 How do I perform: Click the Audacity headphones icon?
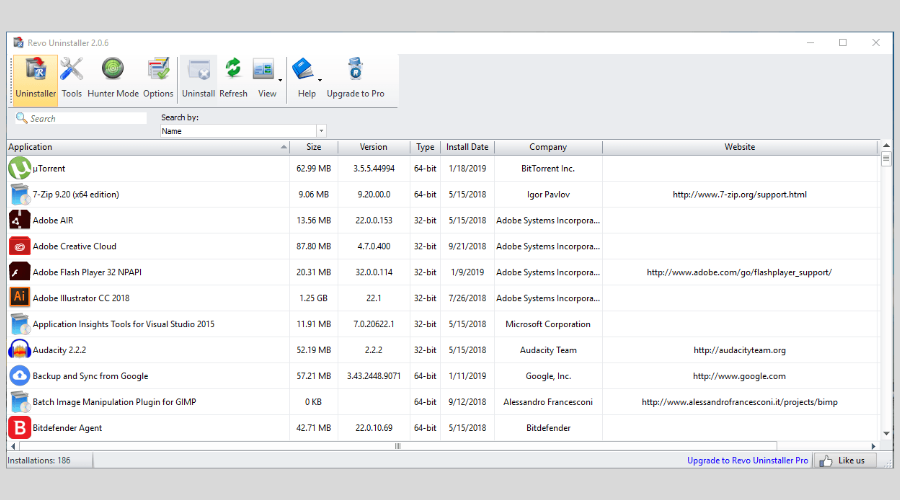click(x=20, y=350)
